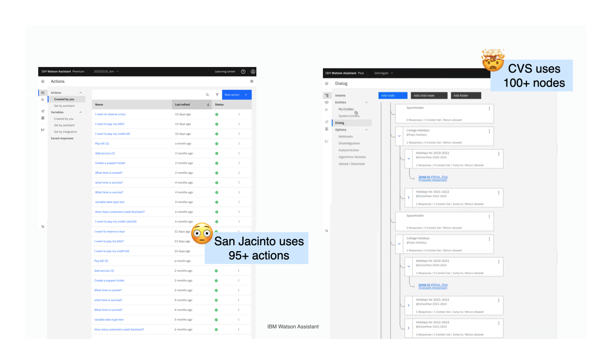Select System Entities in the Dialog sidebar
Viewport: 611px width, 364px height.
click(x=349, y=116)
